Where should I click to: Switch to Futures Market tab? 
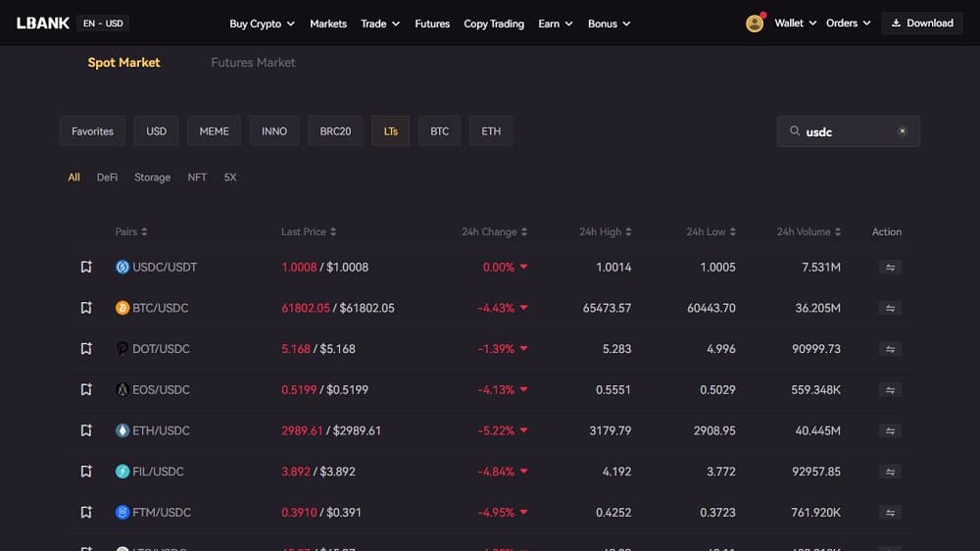coord(253,63)
